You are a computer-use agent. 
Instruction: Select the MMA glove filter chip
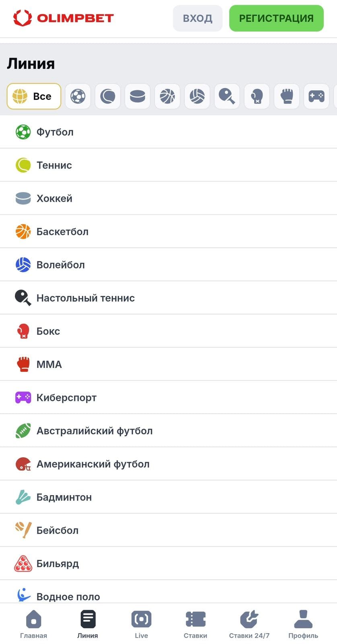coord(287,96)
